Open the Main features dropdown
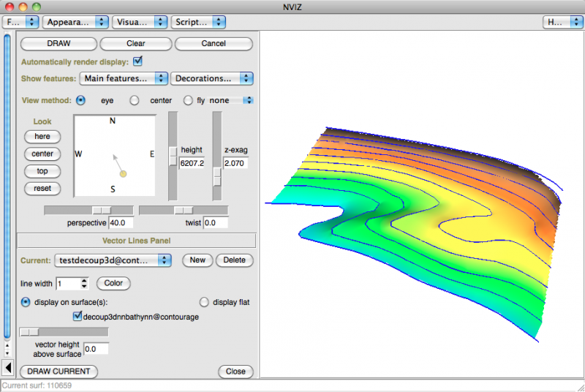 123,78
